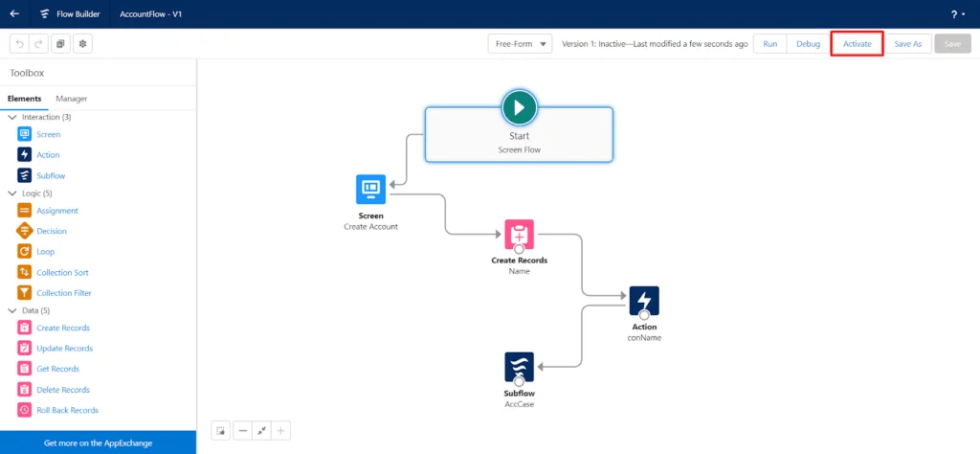Select the Delete Records toolbox icon
Image resolution: width=980 pixels, height=454 pixels.
click(x=24, y=390)
